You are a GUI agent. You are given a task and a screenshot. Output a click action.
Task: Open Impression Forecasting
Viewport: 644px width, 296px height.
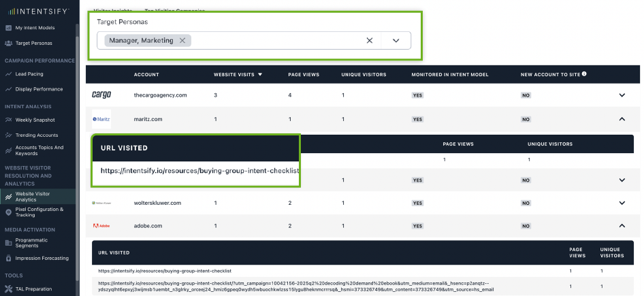(42, 259)
